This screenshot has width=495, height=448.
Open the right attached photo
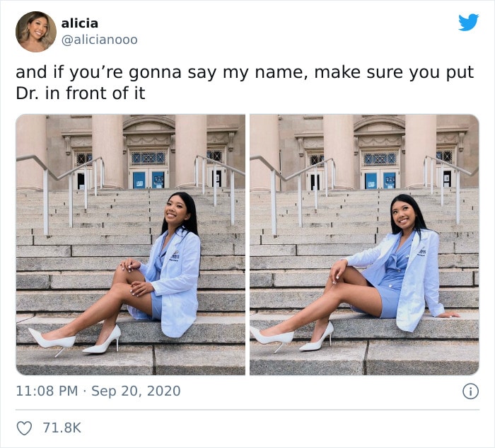pyautogui.click(x=364, y=245)
